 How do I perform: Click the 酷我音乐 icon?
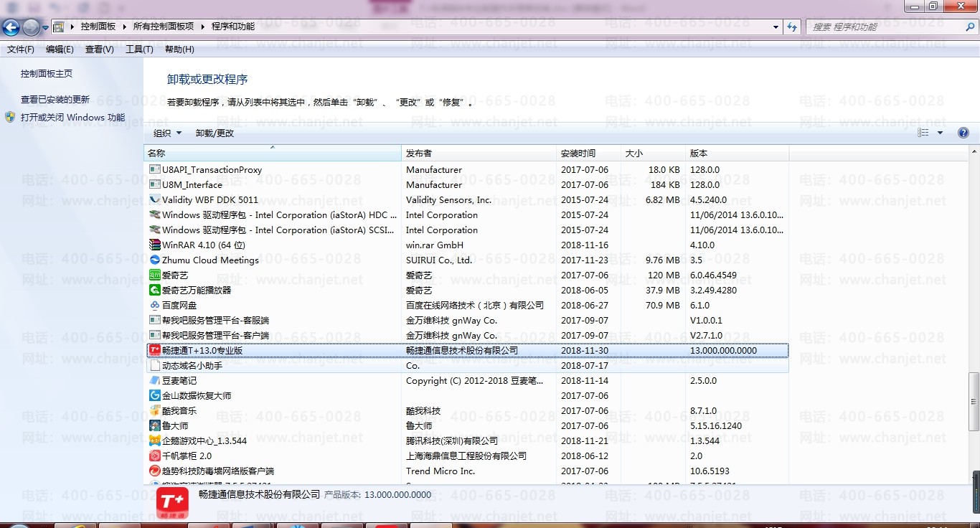coord(154,411)
